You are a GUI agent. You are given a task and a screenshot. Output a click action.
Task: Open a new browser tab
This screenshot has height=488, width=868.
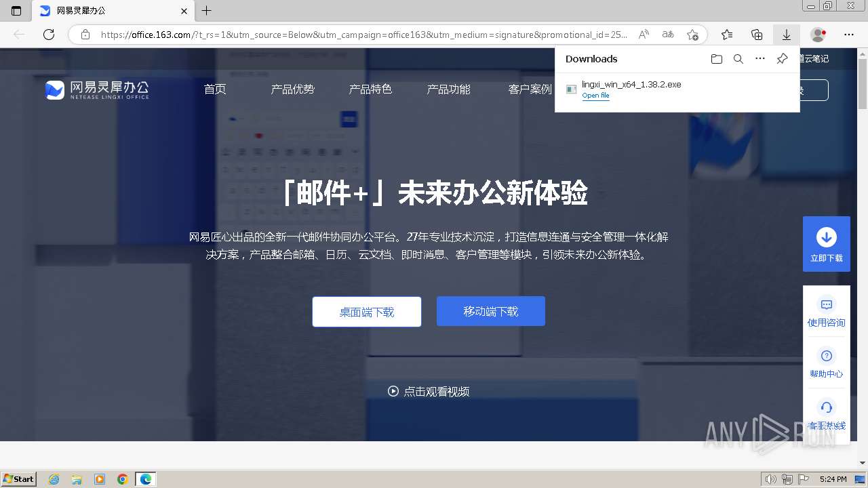point(207,11)
